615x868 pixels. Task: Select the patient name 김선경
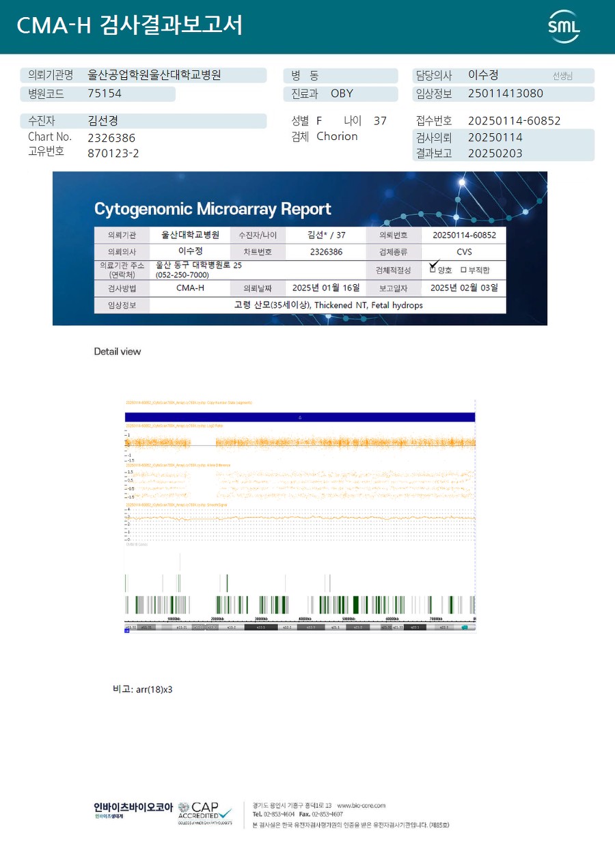103,121
